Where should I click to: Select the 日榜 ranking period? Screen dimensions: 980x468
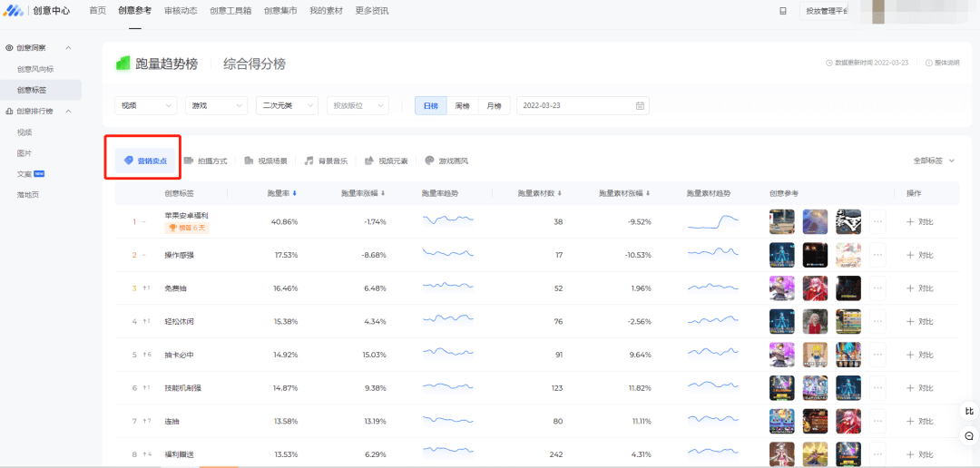[431, 105]
